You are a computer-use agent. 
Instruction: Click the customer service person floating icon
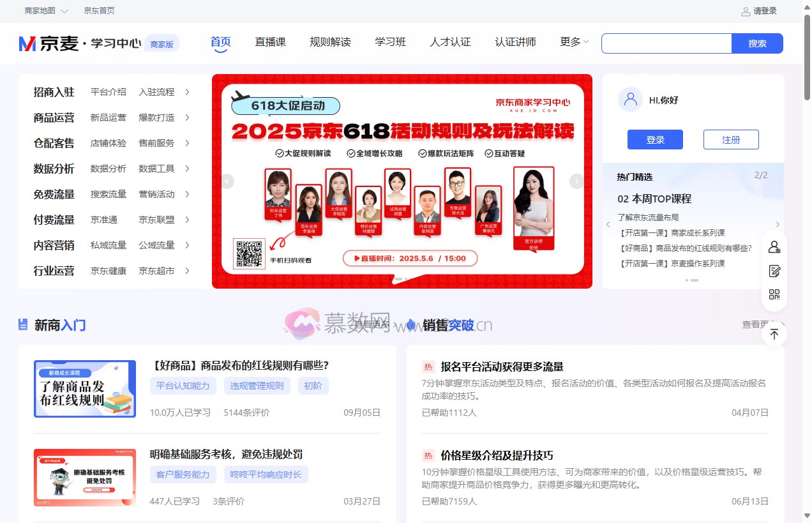pos(774,246)
